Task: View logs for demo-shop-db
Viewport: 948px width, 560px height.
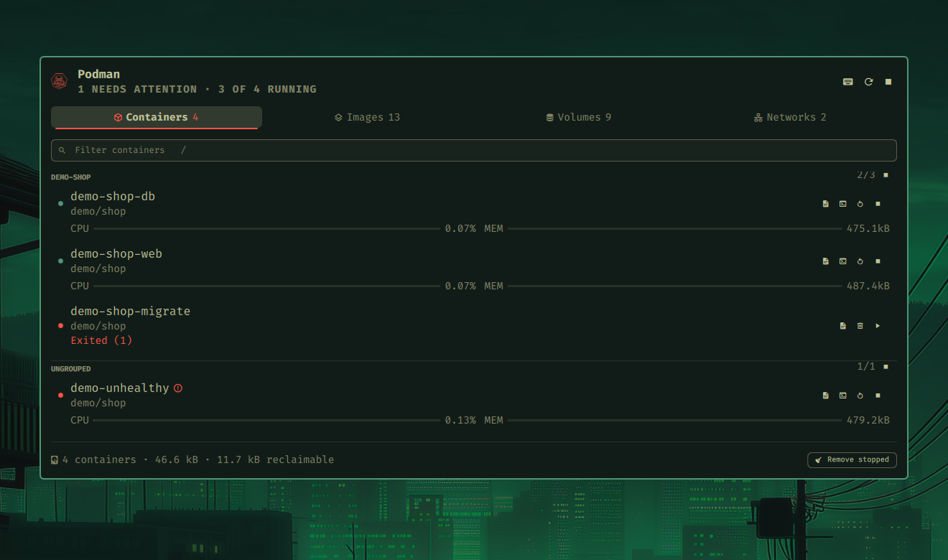Action: pyautogui.click(x=826, y=204)
